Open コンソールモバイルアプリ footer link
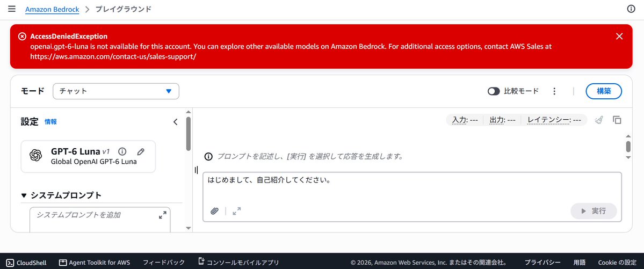 (x=238, y=262)
